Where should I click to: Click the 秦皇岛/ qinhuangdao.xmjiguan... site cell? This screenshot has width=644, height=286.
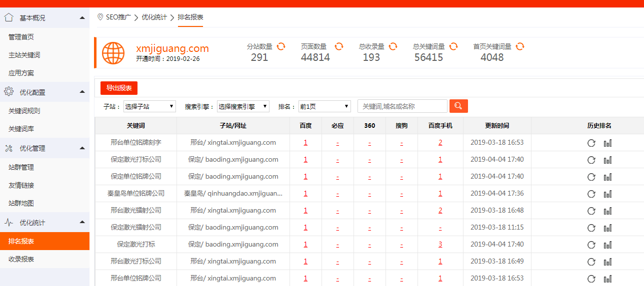(233, 193)
